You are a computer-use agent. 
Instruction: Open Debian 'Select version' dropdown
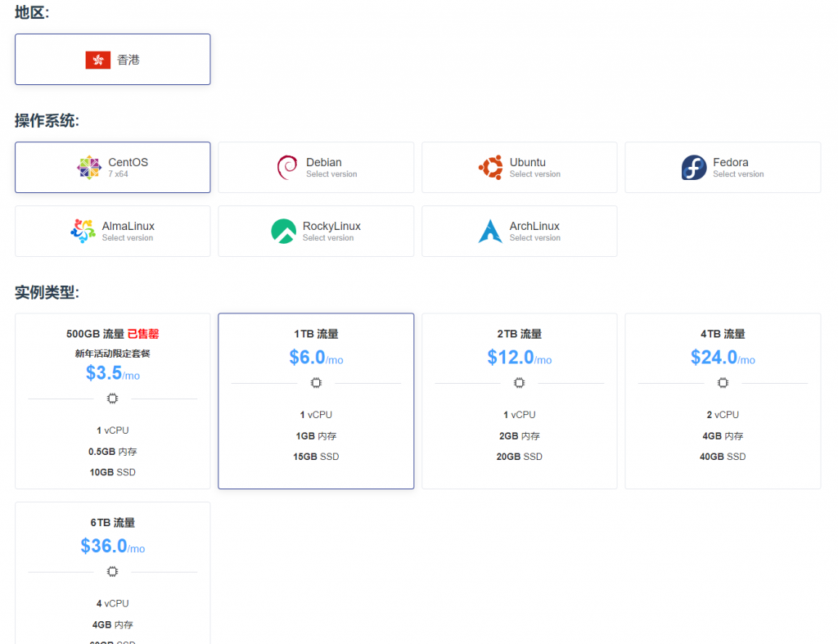[331, 174]
